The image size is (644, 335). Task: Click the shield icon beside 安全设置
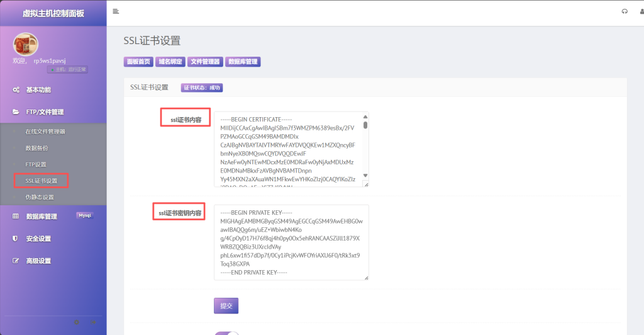coord(16,239)
